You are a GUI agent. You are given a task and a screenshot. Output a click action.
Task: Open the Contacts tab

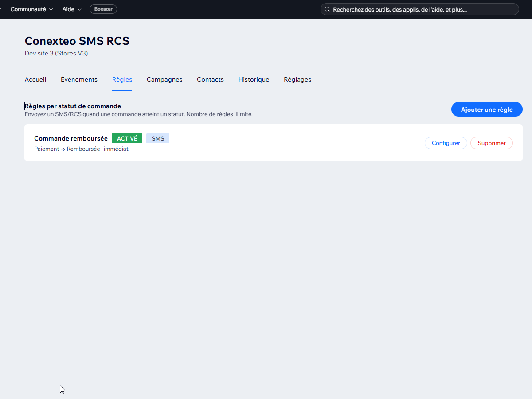coord(210,80)
